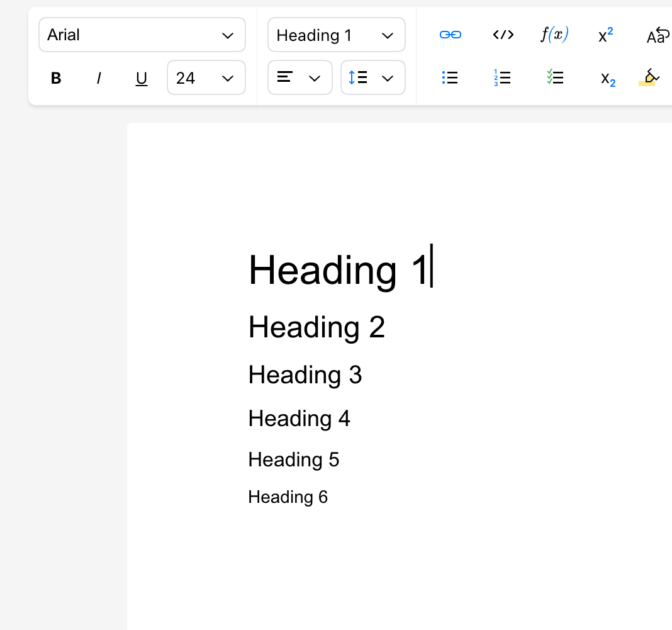The width and height of the screenshot is (672, 630).
Task: Select the highlight color marker tool
Action: 649,77
